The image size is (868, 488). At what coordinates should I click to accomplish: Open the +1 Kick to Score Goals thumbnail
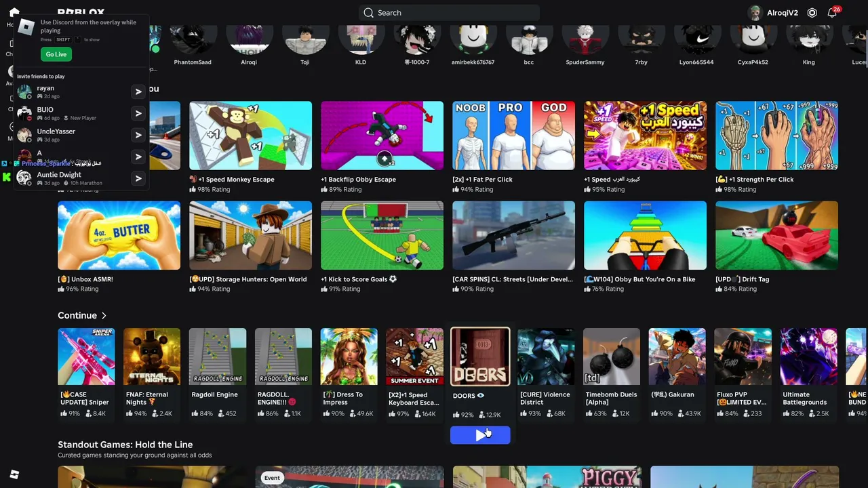coord(382,235)
